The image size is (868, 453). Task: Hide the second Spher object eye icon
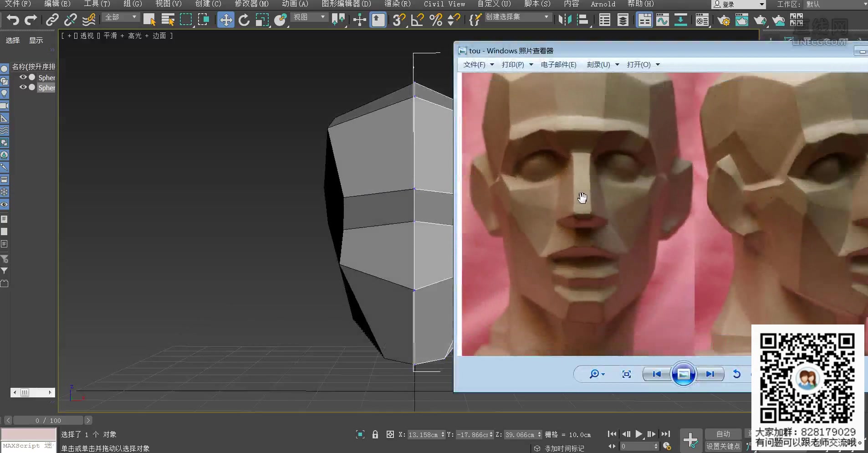coord(23,87)
